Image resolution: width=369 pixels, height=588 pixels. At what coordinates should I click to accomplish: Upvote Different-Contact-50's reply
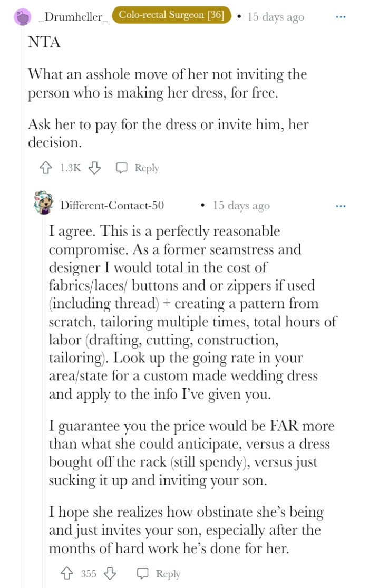(68, 574)
